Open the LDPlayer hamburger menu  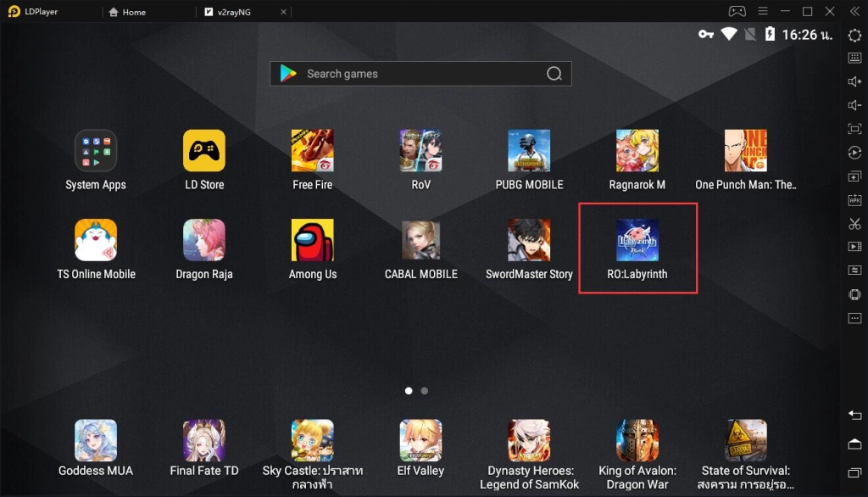pos(763,11)
